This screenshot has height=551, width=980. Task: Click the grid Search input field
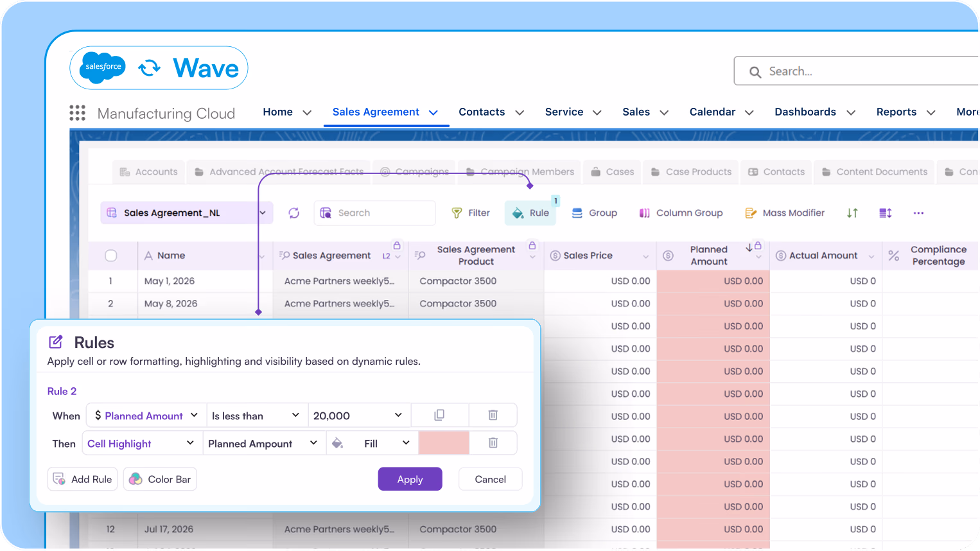[374, 213]
